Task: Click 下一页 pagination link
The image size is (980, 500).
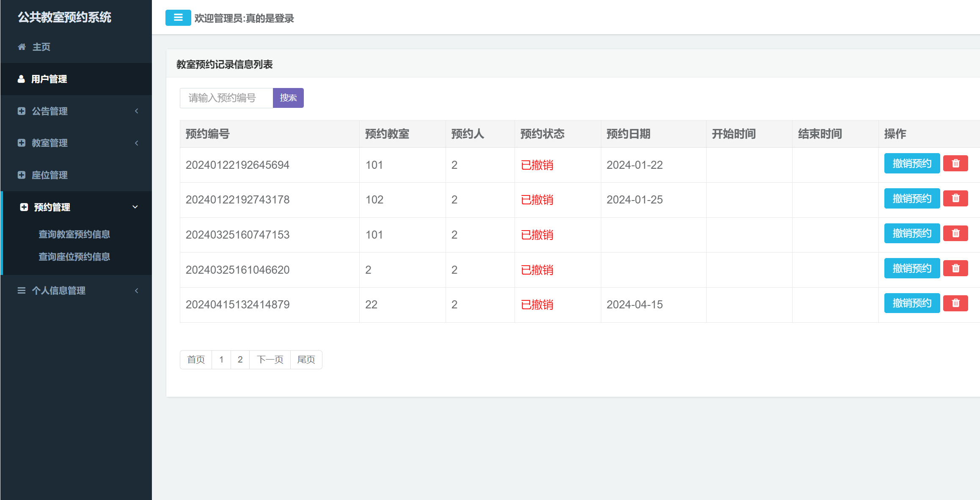Action: [x=270, y=360]
